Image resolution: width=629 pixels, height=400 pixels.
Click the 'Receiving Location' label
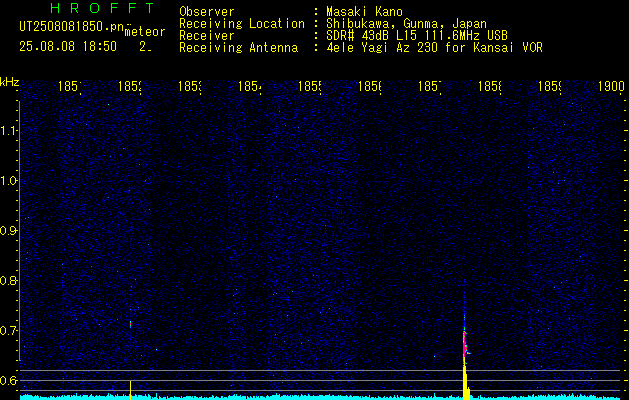pyautogui.click(x=242, y=24)
